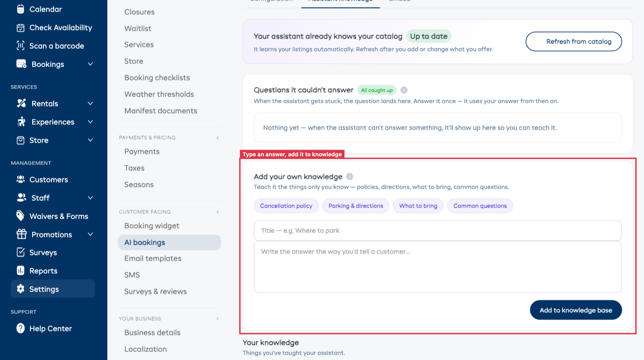Viewport: 644px width, 360px height.
Task: Expand the Store submenu chevron
Action: 90,140
